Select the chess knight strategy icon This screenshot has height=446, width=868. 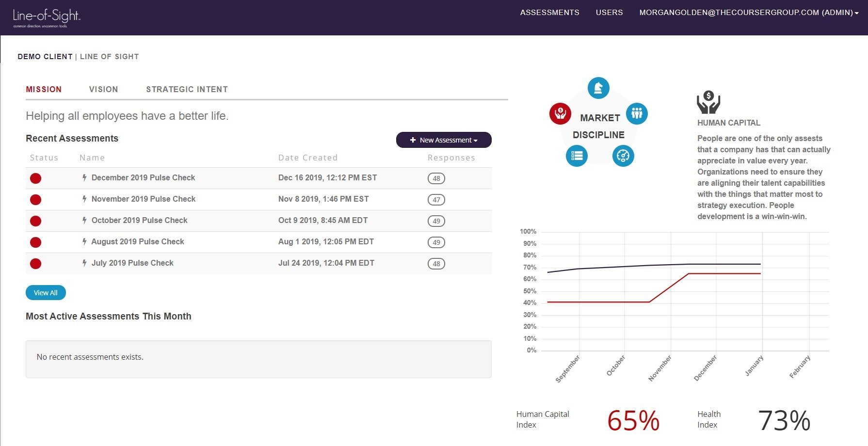click(x=598, y=88)
